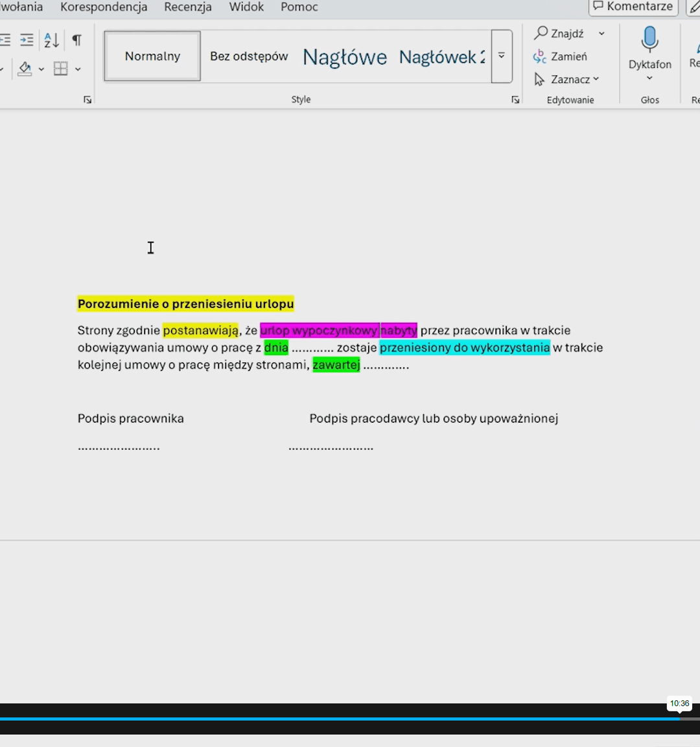The height and width of the screenshot is (747, 700).
Task: Click the Zamień replace icon
Action: click(x=540, y=56)
